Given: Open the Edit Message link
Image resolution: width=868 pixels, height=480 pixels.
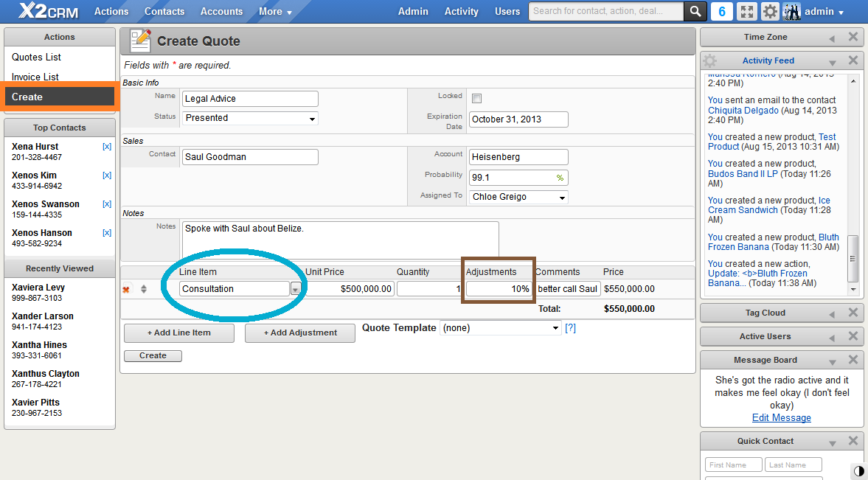Looking at the screenshot, I should click(781, 417).
